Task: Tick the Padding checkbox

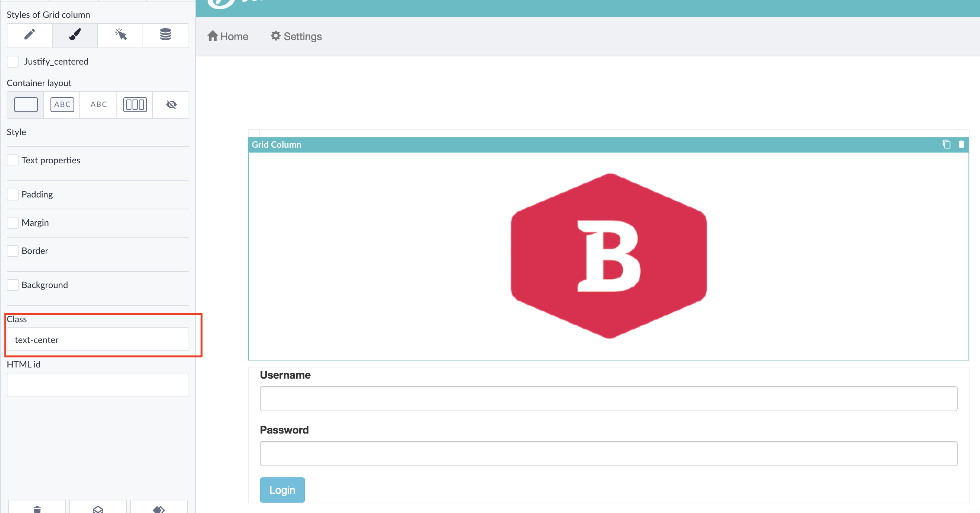Action: point(13,195)
